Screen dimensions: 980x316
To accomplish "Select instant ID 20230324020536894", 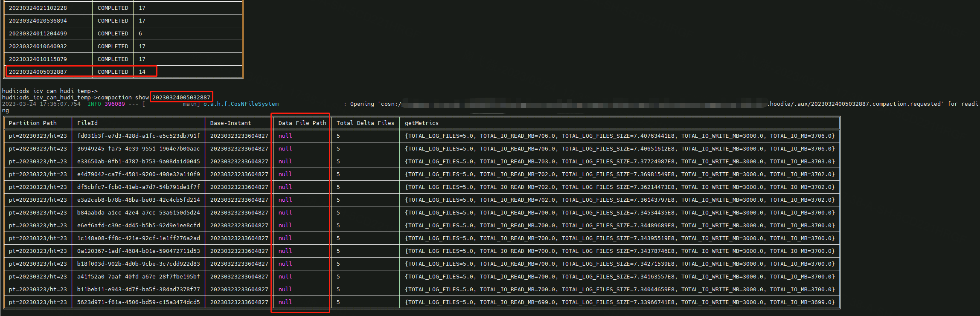I will point(38,20).
